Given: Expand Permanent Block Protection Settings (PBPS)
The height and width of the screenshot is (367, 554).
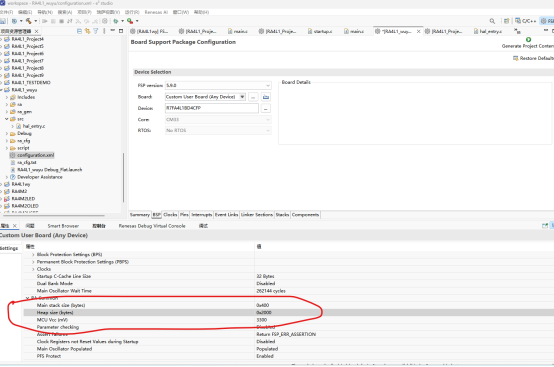Looking at the screenshot, I should click(x=33, y=262).
